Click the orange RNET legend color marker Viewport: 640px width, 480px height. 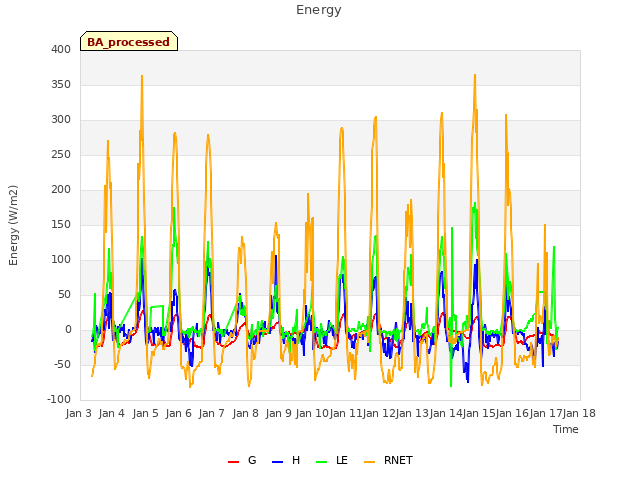coord(369,462)
